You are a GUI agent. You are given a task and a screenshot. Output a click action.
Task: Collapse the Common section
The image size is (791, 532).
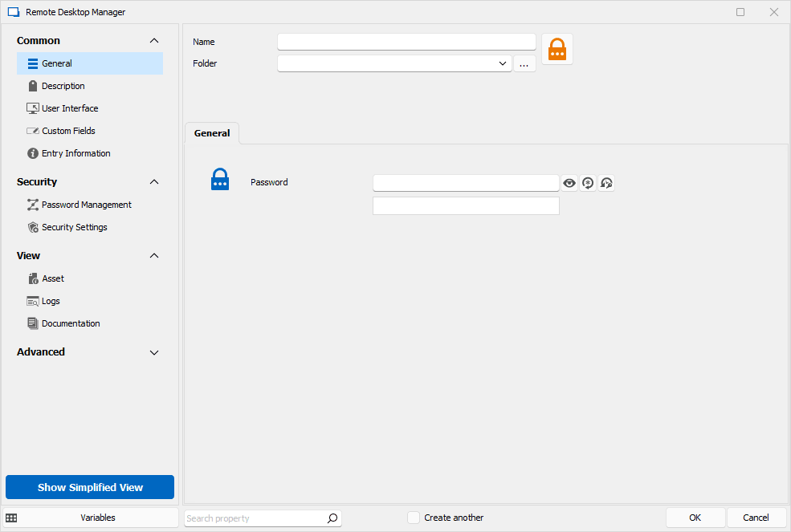point(154,40)
